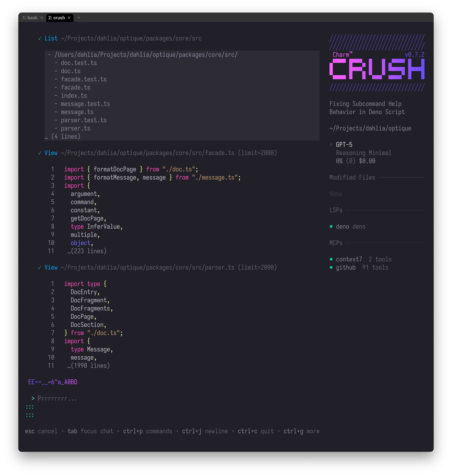Screen dimensions: 452x476
Task: Switch to the "1: bash" tab
Action: 30,18
